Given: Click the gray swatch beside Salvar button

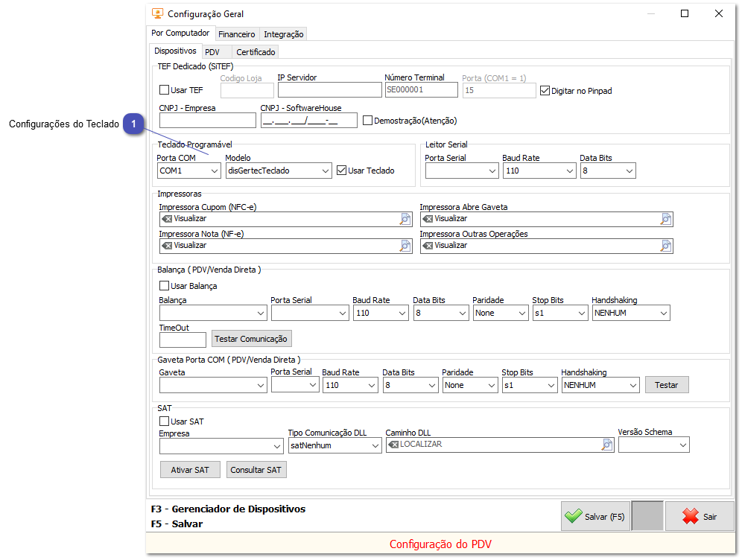Looking at the screenshot, I should click(x=647, y=516).
